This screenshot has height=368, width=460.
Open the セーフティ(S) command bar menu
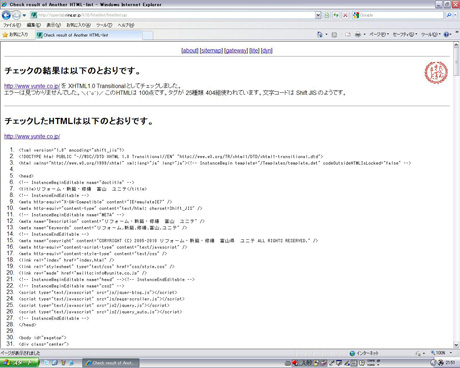click(405, 34)
